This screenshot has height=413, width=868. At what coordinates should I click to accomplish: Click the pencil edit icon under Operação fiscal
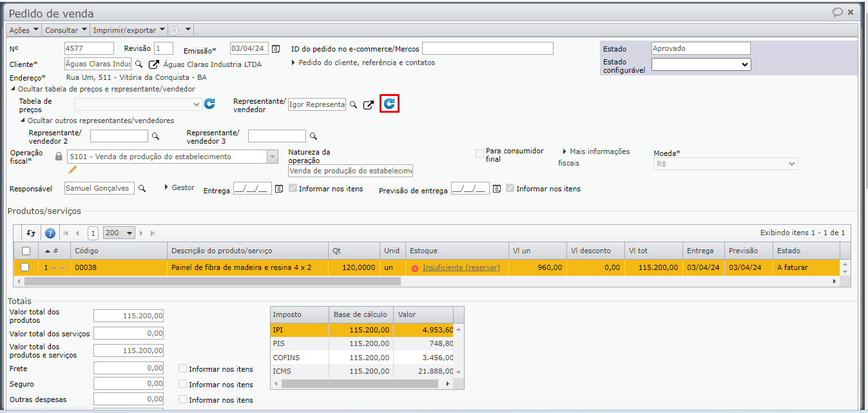pos(72,169)
